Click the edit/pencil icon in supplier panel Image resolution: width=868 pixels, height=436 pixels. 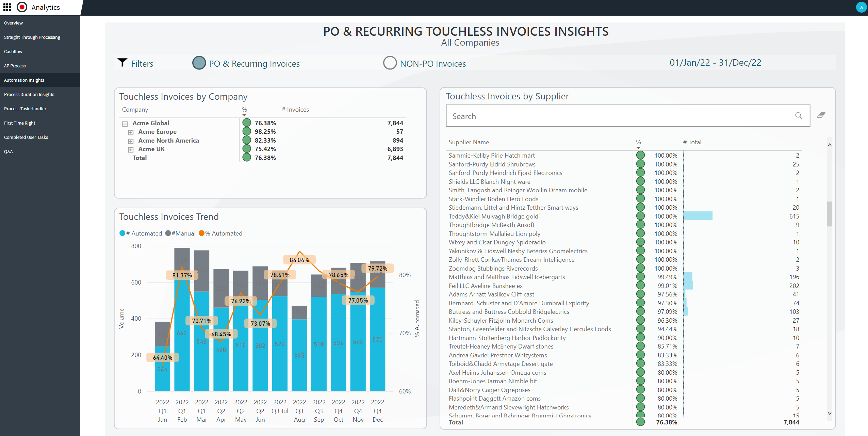click(821, 116)
